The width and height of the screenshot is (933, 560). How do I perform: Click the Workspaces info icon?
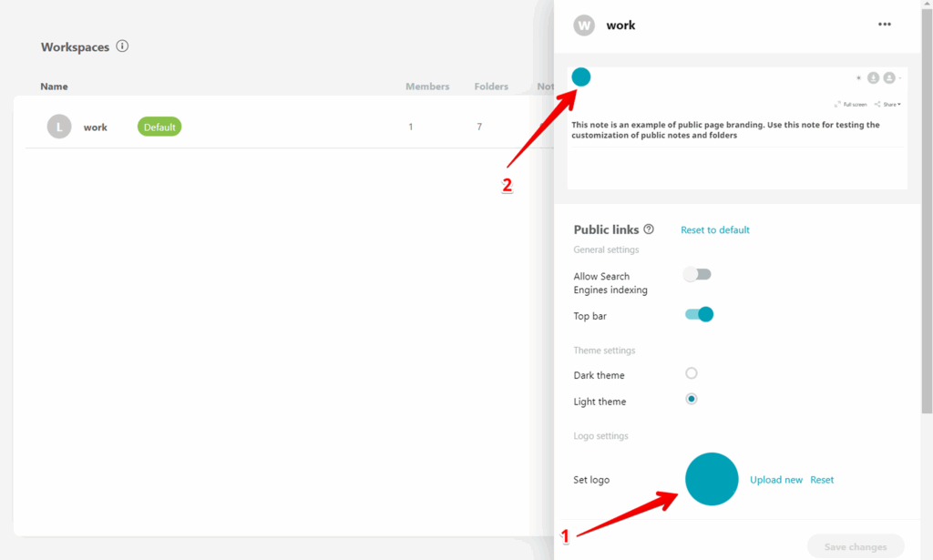click(122, 46)
